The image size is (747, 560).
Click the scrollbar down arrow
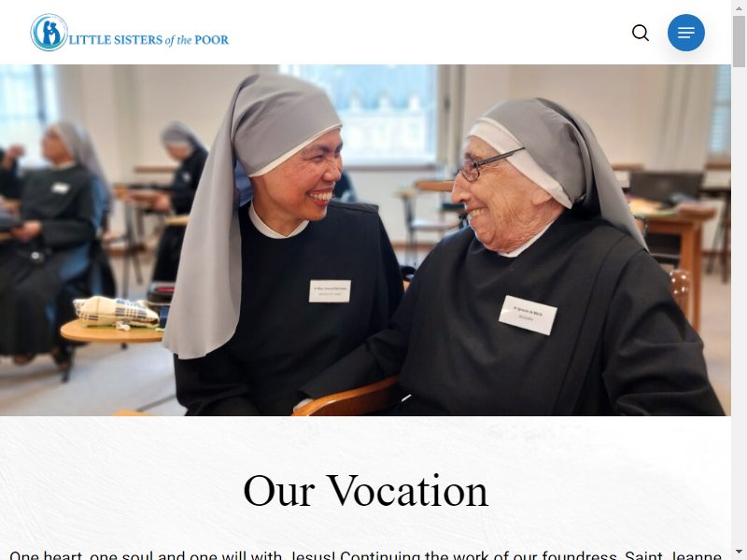(x=739, y=554)
